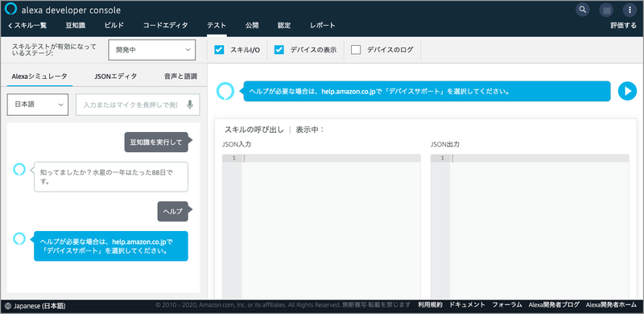Play the Alexa help response audio
The image size is (644, 314).
click(627, 91)
